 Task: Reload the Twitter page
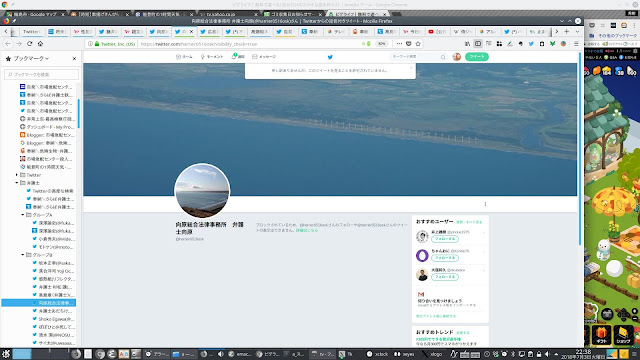tap(29, 44)
